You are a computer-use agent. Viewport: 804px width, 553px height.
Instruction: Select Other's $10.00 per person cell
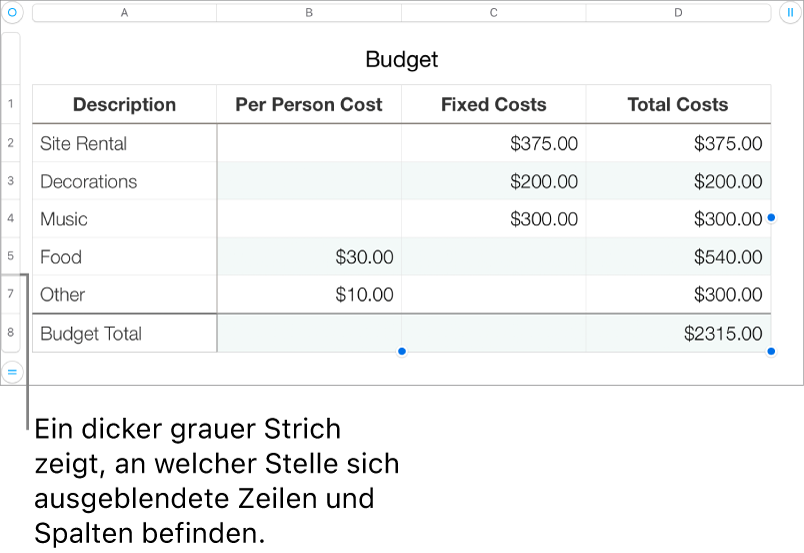tap(309, 295)
